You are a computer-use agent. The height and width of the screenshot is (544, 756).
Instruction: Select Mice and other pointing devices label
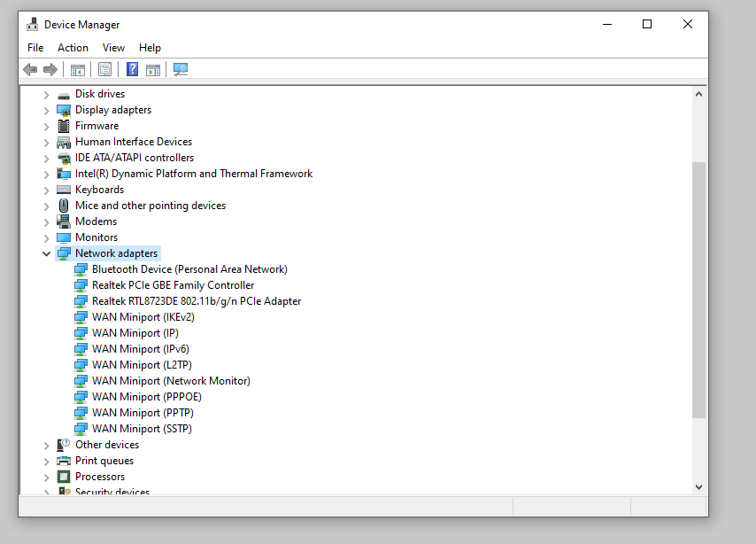(150, 206)
